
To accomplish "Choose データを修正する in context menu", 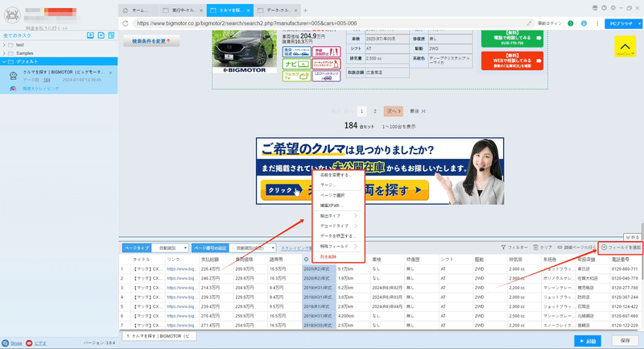I will [x=338, y=236].
